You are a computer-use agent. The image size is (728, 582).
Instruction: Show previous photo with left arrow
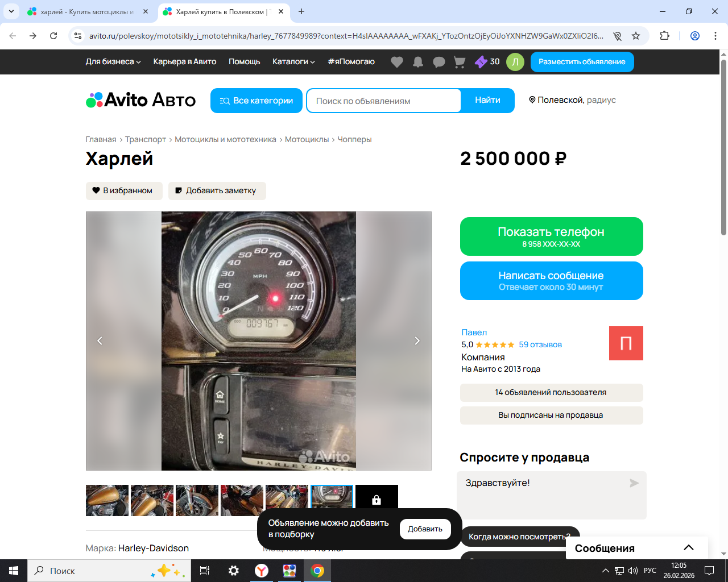(100, 341)
